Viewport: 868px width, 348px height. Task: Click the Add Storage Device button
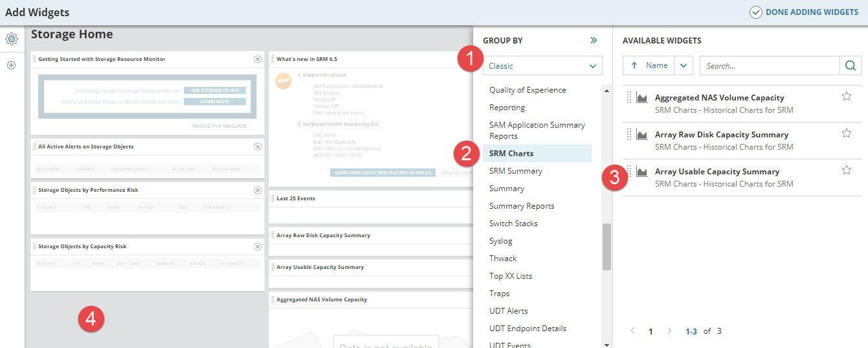(x=214, y=91)
